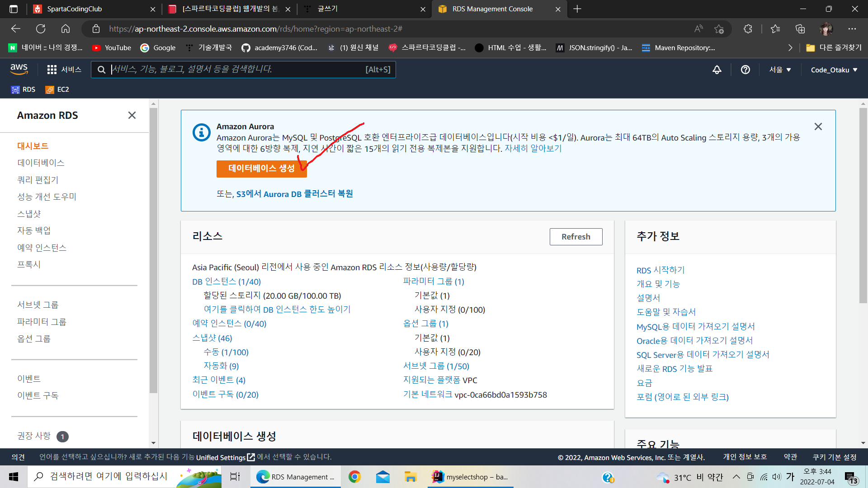Click the Windows taskbar search box
The height and width of the screenshot is (488, 868).
(124, 477)
